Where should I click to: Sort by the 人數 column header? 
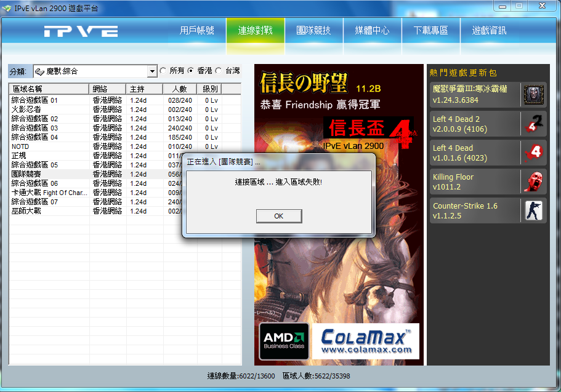[180, 89]
